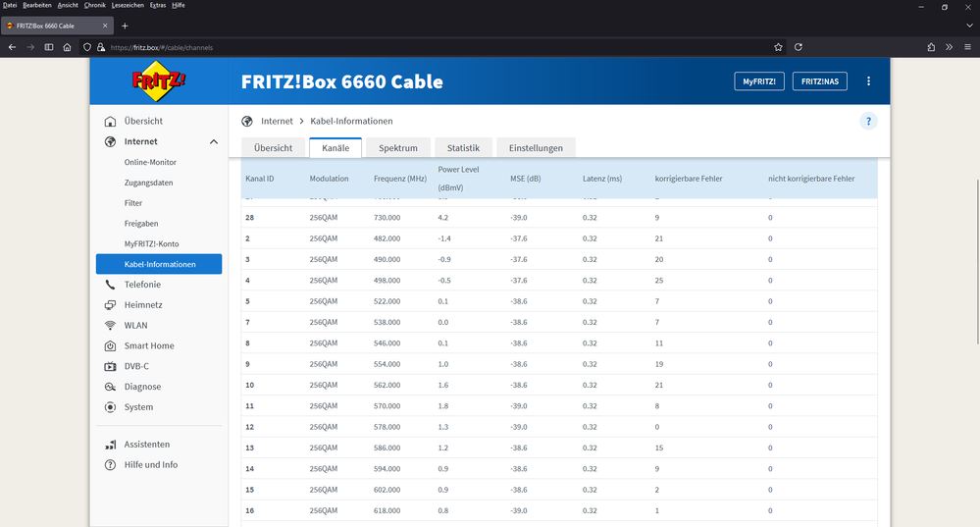Viewport: 980px width, 527px height.
Task: Open the Datei menu
Action: pyautogui.click(x=10, y=5)
